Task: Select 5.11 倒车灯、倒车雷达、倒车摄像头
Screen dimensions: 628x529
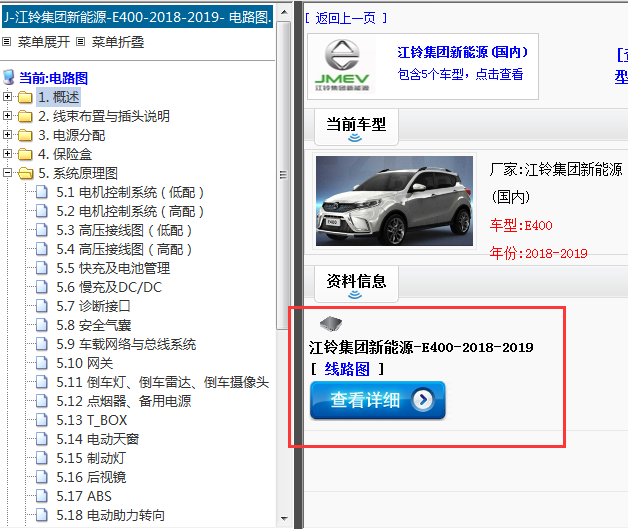Action: [163, 382]
